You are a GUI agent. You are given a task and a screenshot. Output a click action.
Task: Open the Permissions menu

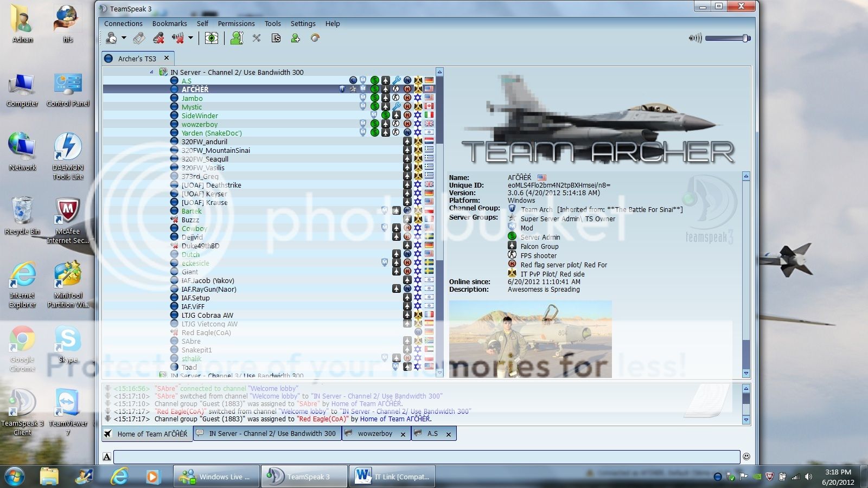click(x=236, y=23)
